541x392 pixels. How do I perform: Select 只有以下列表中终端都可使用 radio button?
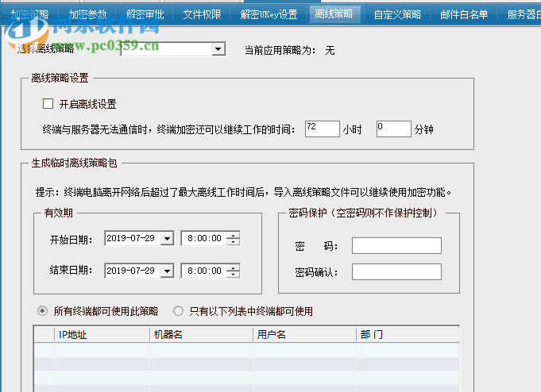(x=179, y=311)
